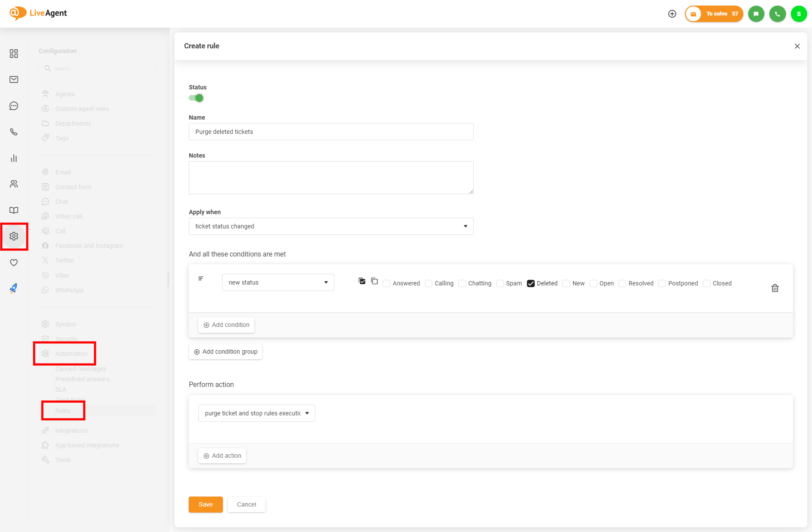Viewport: 812px width, 532px height.
Task: Click into the Notes text area
Action: (331, 177)
